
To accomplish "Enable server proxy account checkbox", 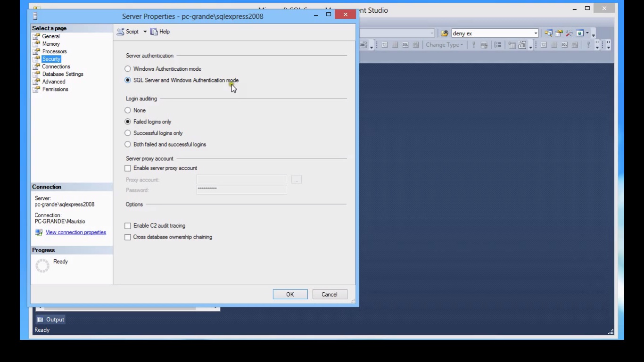I will click(128, 168).
